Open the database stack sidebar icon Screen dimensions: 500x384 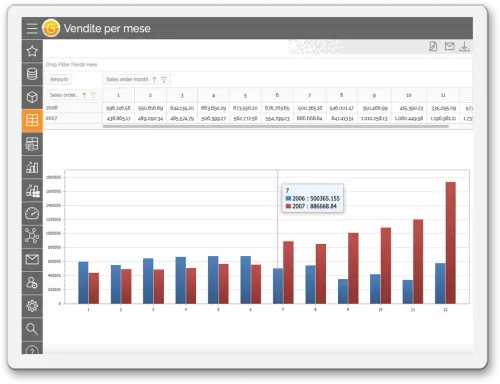(32, 74)
